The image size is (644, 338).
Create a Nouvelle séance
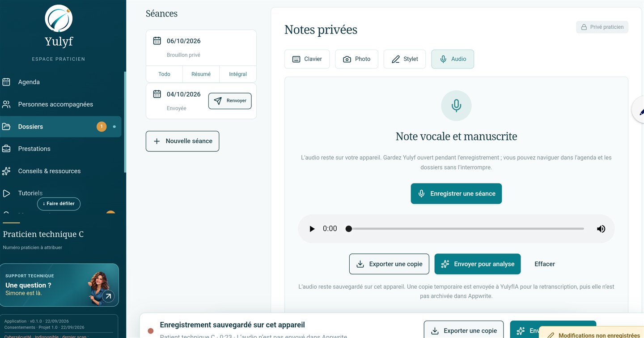[x=182, y=141]
